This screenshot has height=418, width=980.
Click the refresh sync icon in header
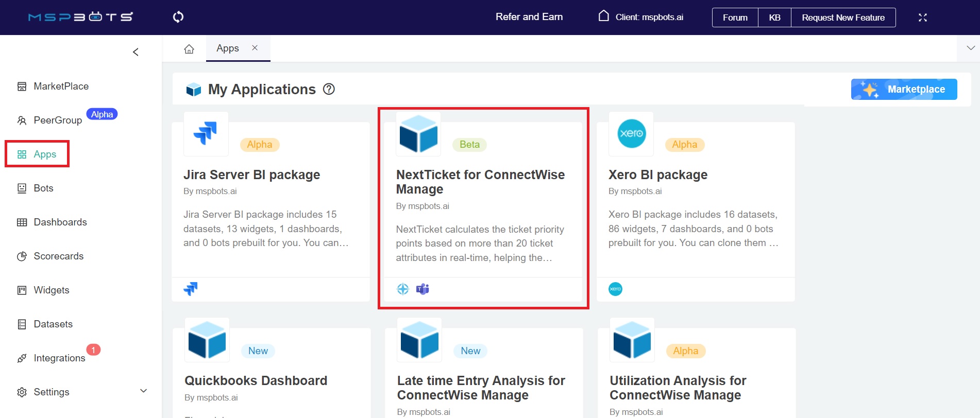(x=178, y=17)
